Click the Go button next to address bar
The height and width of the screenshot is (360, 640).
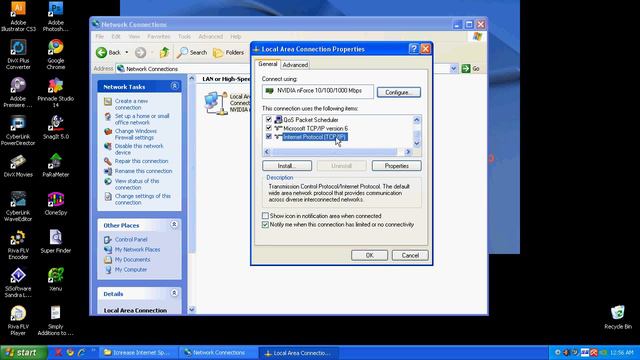[x=471, y=69]
